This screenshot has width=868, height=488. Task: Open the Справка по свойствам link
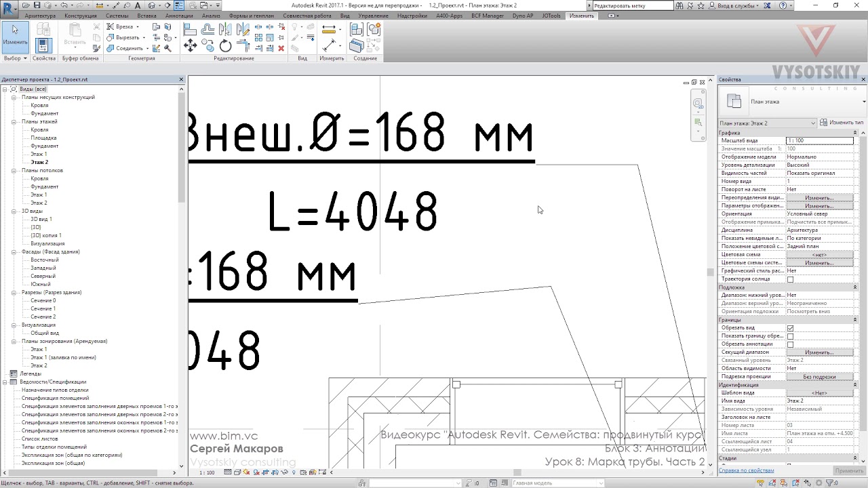coord(747,470)
